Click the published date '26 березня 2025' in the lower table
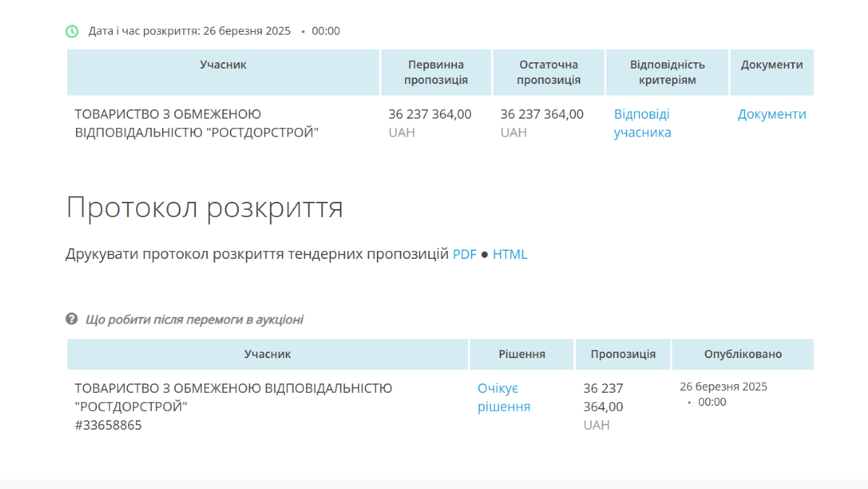Image resolution: width=868 pixels, height=489 pixels. [723, 386]
